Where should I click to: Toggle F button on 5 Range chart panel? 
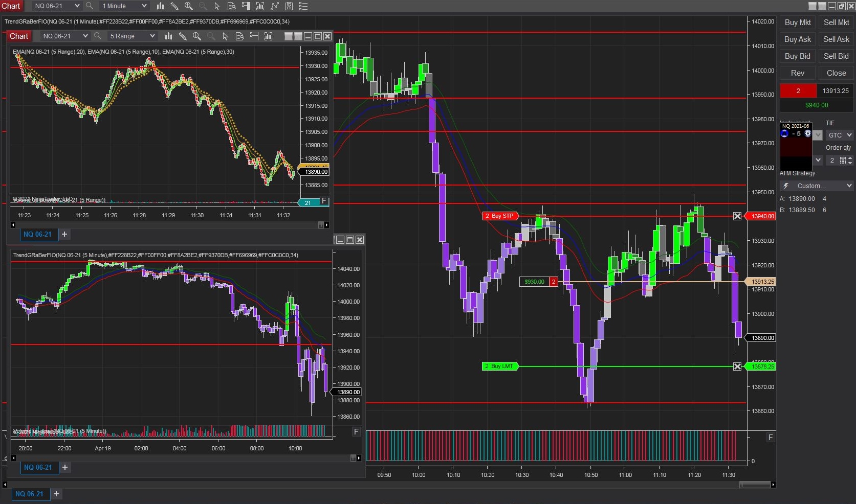[324, 201]
